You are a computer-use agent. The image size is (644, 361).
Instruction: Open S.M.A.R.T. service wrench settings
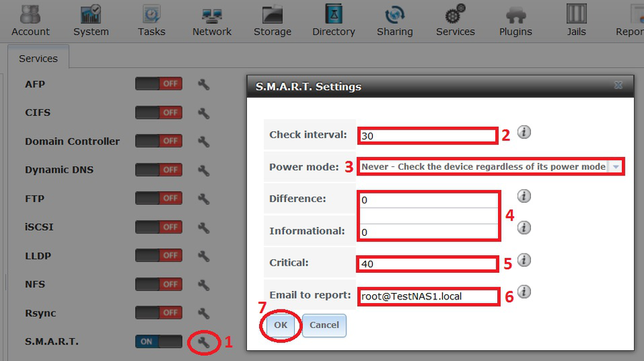(x=204, y=342)
